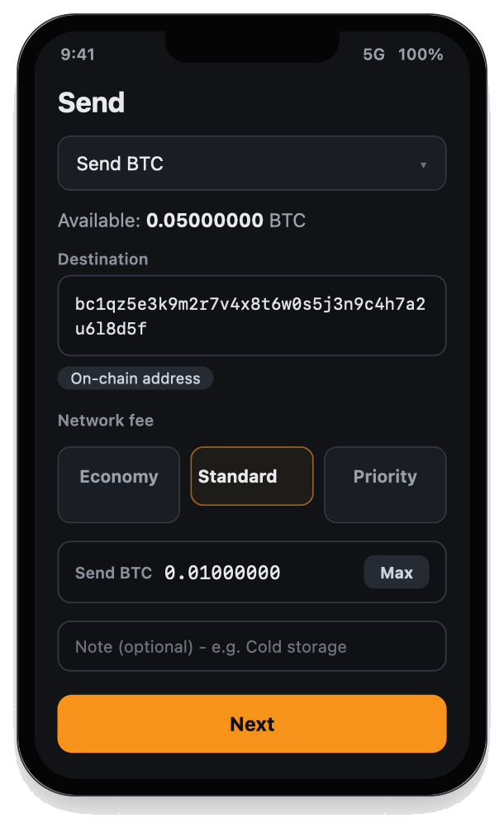This screenshot has width=504, height=828.
Task: Tap the BTC unit beside the available balance
Action: 288,220
